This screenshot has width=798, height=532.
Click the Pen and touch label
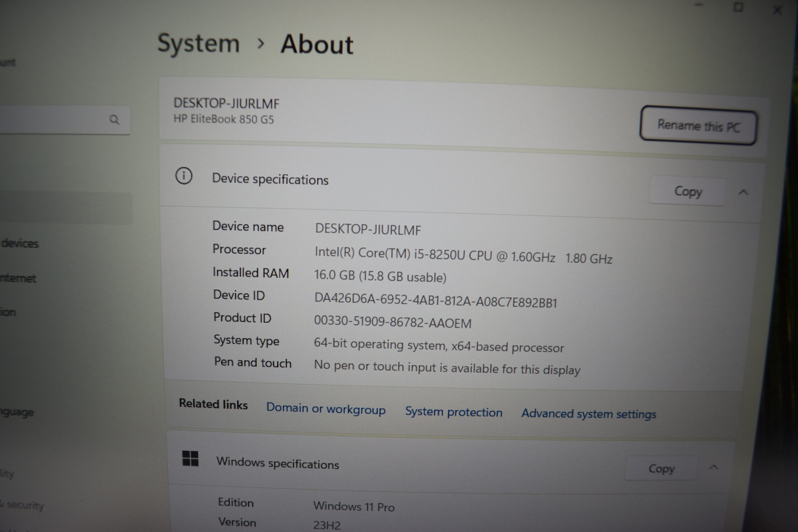tap(253, 362)
